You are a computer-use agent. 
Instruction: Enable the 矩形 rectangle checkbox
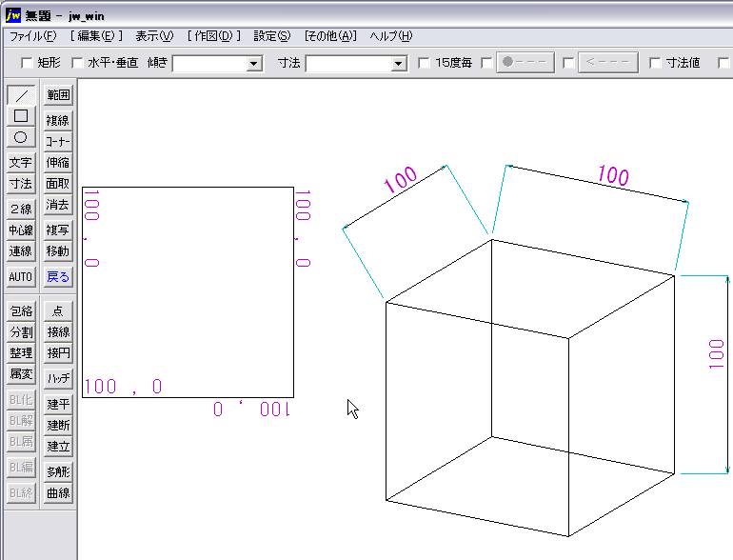pos(27,62)
